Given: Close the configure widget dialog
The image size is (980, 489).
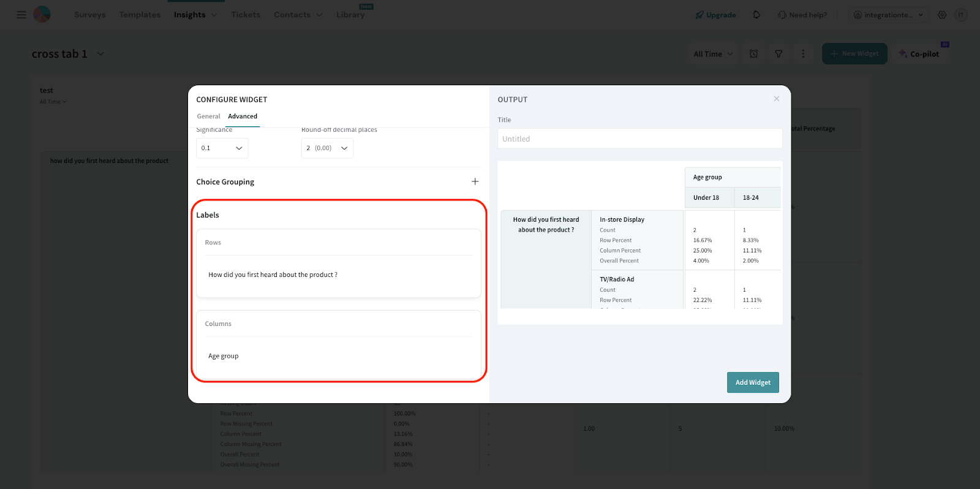Looking at the screenshot, I should point(776,99).
